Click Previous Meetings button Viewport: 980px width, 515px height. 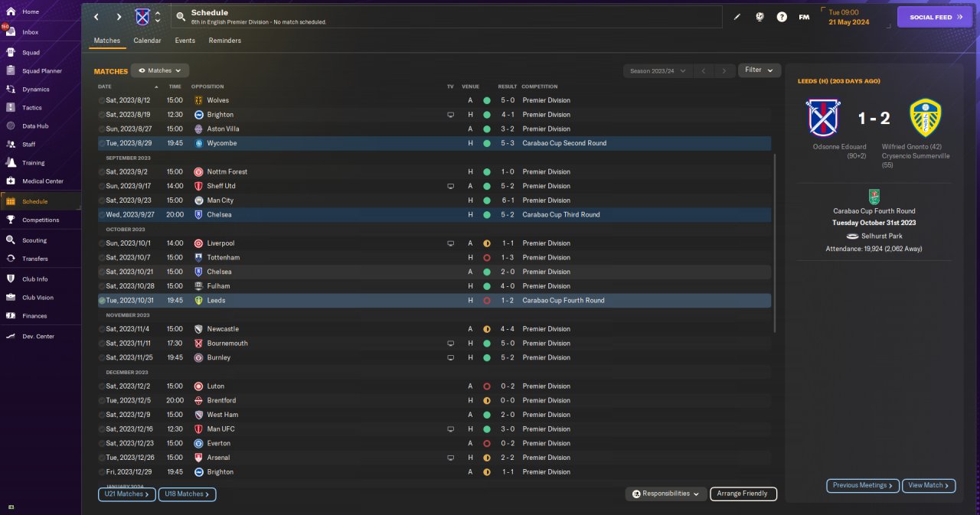862,485
